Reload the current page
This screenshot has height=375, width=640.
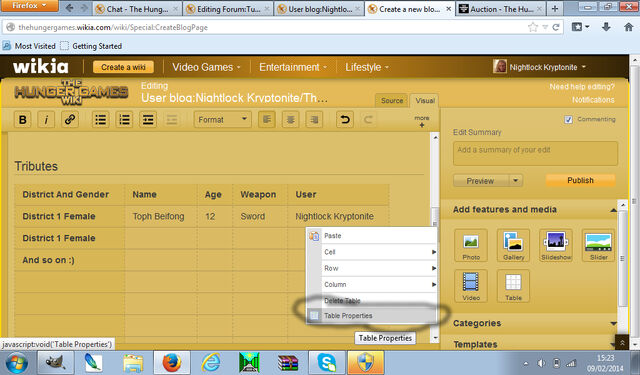click(x=556, y=27)
